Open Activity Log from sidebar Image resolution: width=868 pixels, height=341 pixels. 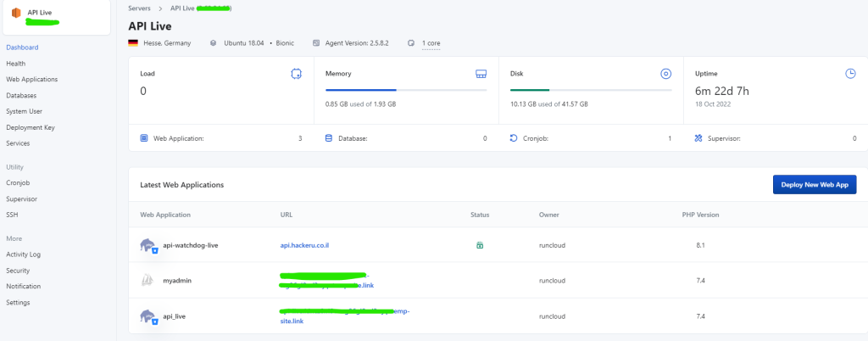[x=23, y=254]
